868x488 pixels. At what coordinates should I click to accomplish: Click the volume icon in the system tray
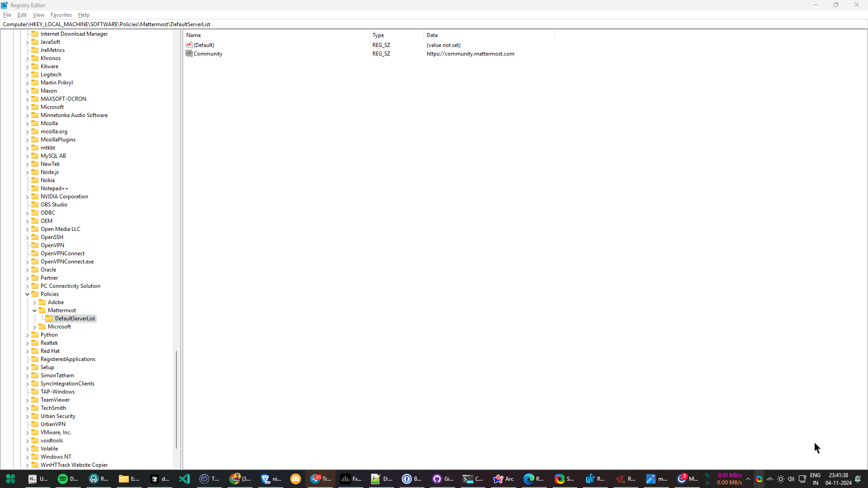click(791, 479)
